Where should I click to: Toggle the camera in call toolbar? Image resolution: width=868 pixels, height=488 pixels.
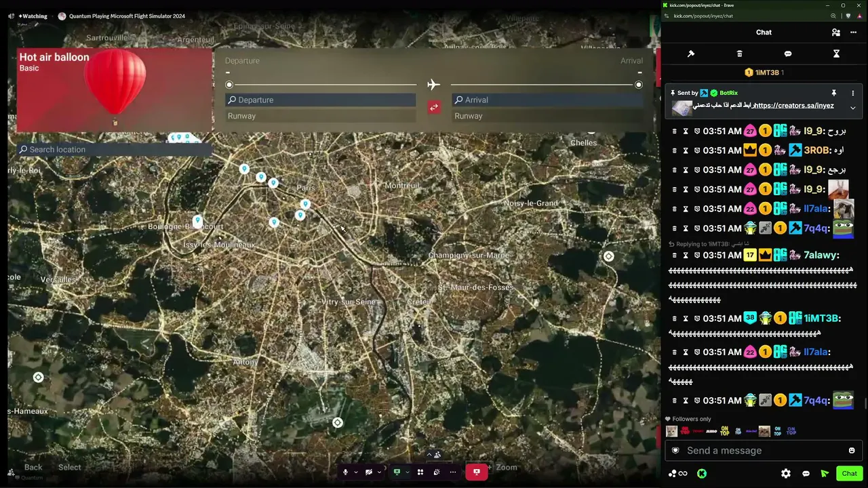coord(369,472)
